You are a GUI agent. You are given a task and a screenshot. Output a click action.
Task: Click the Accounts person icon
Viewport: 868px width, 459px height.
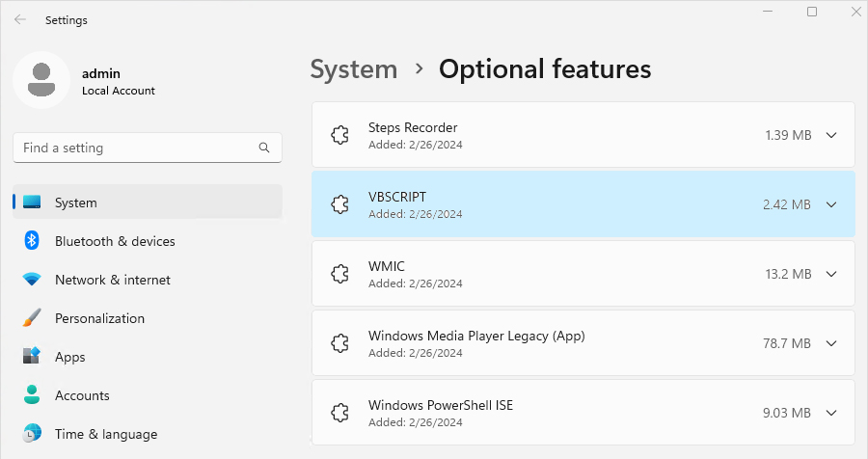[x=32, y=394]
